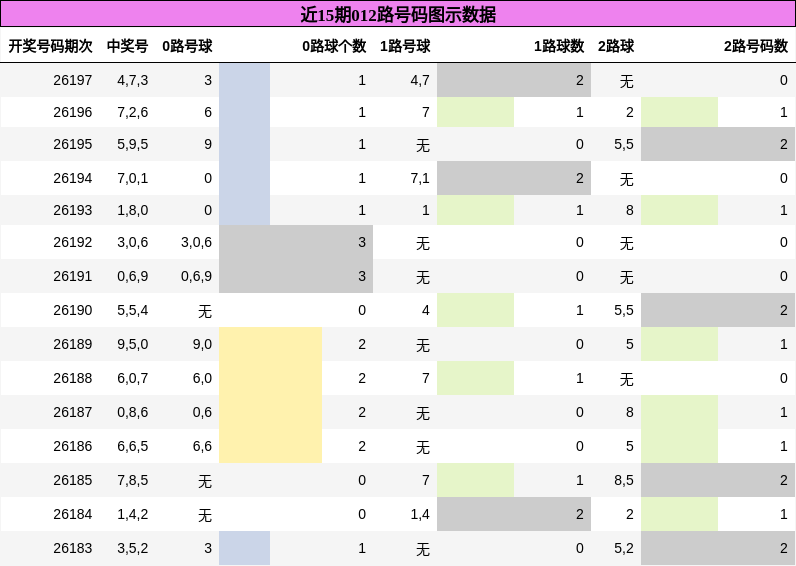This screenshot has height=566, width=796.
Task: Click winning number 7,2,6
Action: (132, 112)
